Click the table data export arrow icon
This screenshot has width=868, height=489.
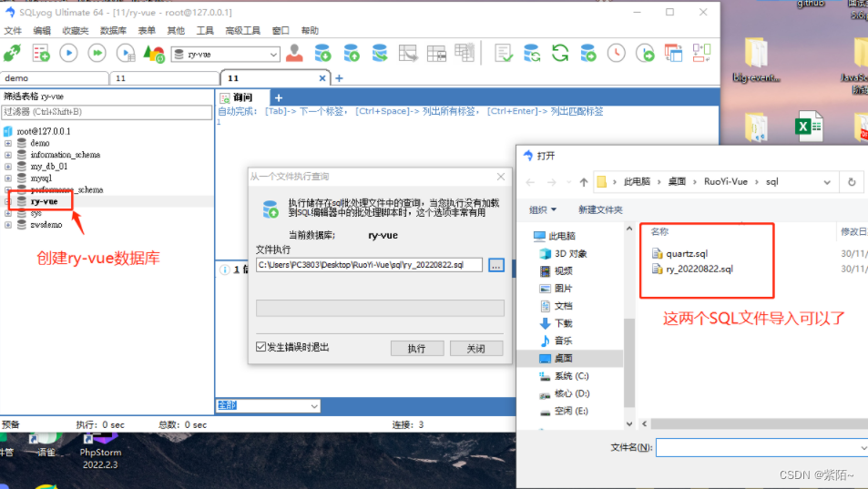pos(408,53)
